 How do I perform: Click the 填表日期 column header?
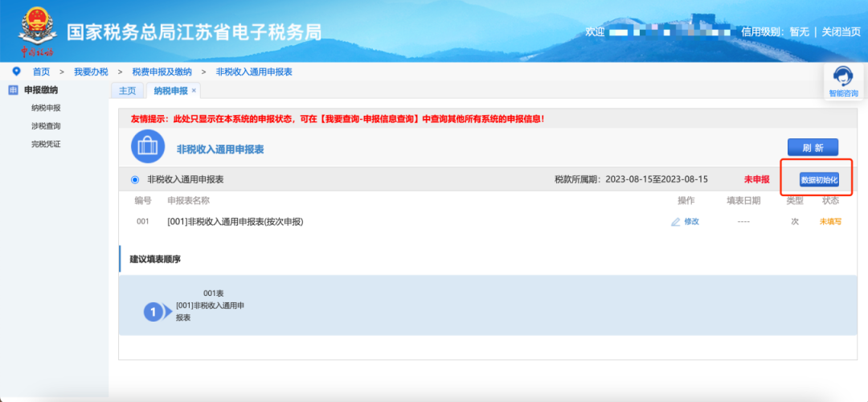[x=743, y=200]
